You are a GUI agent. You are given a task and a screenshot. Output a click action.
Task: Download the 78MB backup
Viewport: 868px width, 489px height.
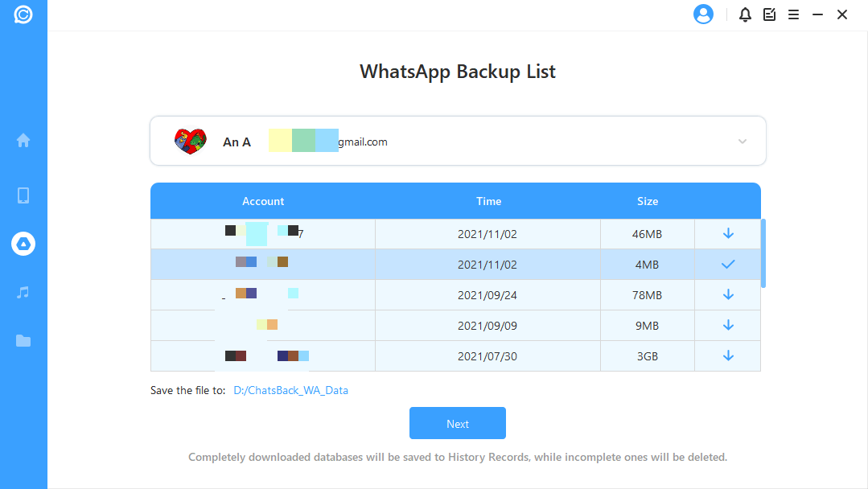(x=729, y=294)
